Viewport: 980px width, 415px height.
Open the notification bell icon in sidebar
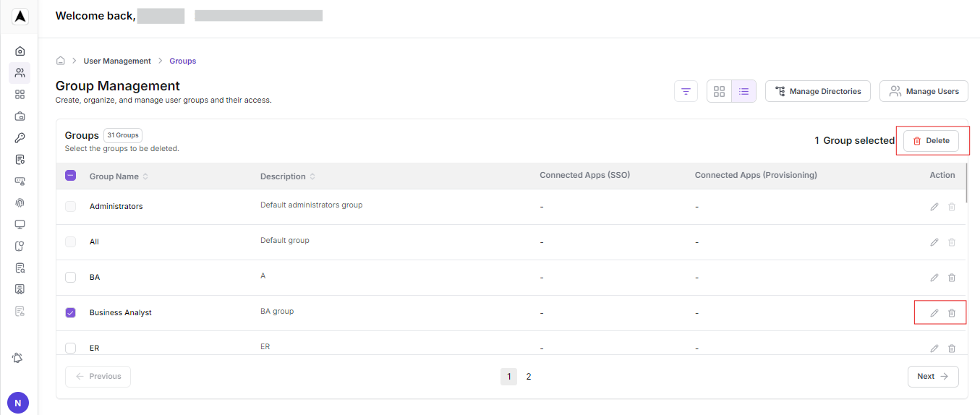point(18,358)
